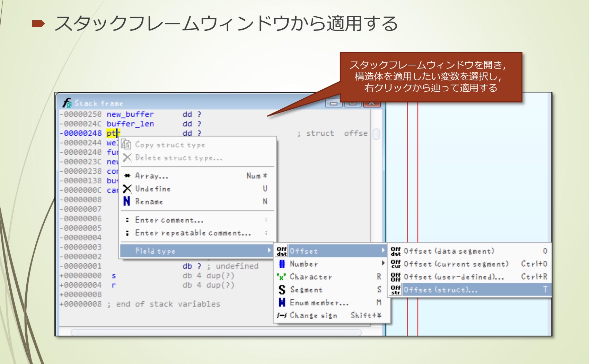Click the buffer_len variable name
589x364 pixels.
(130, 124)
